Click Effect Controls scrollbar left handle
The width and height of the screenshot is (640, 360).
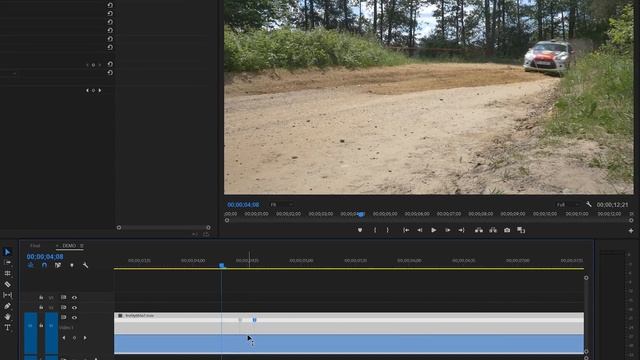tap(119, 228)
